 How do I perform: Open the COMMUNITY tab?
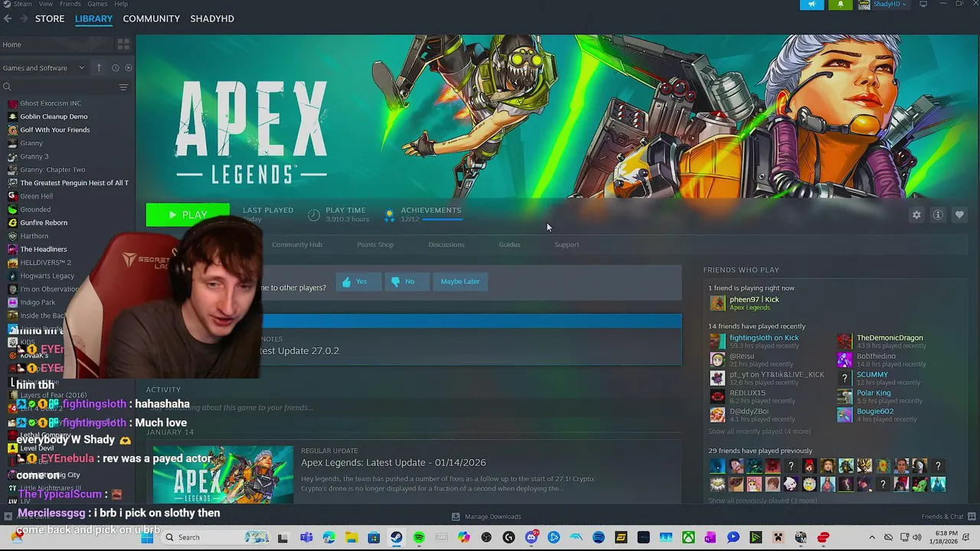[152, 18]
